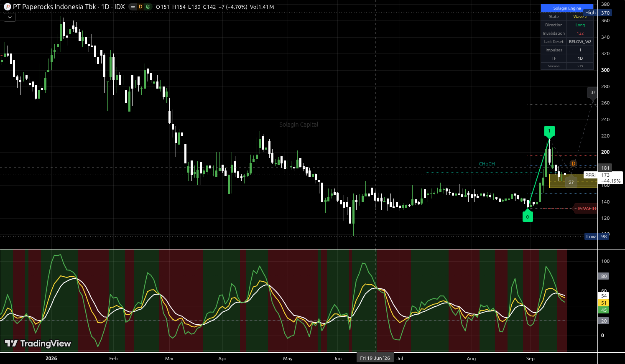Select the green wave 1 label marker
Screen dimensions: 625x364
pyautogui.click(x=549, y=131)
